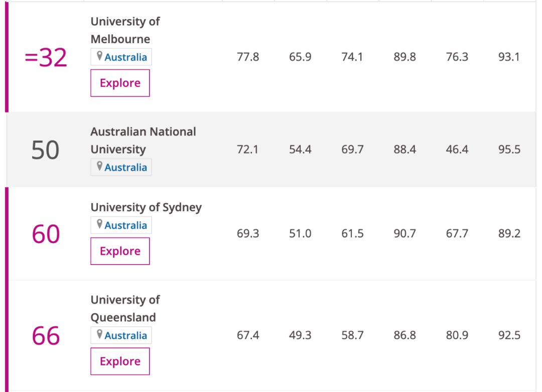
Task: Click rank 50 in the grey row
Action: point(45,150)
